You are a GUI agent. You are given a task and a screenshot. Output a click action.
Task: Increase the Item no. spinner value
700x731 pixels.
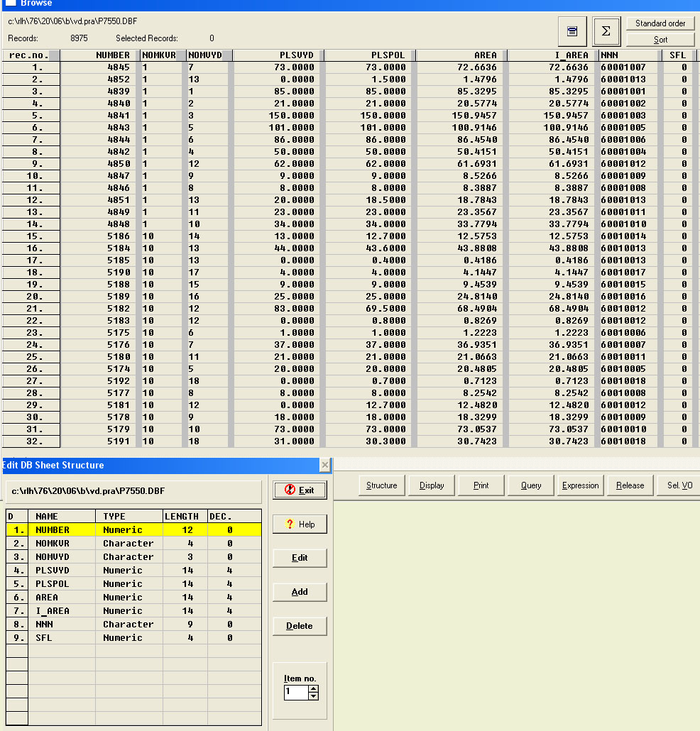tap(313, 688)
